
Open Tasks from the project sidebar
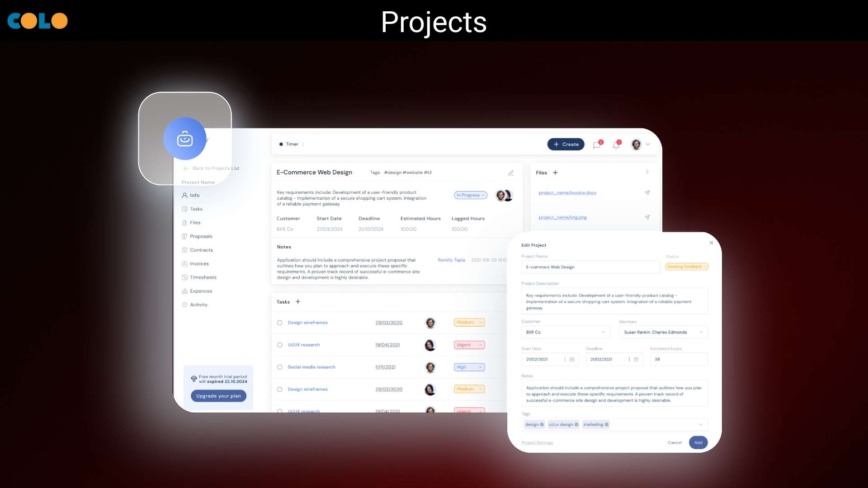196,208
